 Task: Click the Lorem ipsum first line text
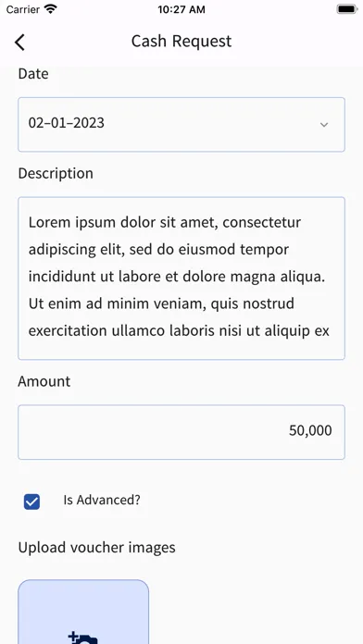point(165,223)
